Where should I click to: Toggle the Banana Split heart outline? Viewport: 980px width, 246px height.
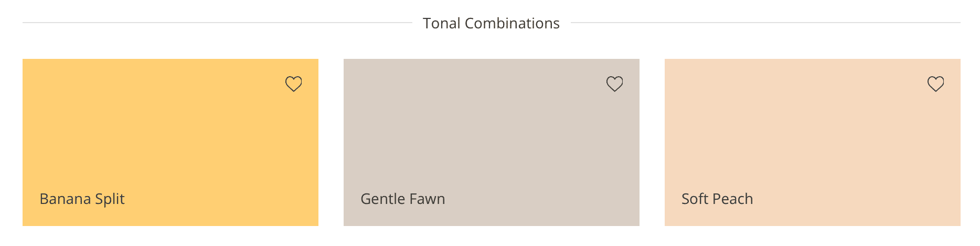[293, 84]
